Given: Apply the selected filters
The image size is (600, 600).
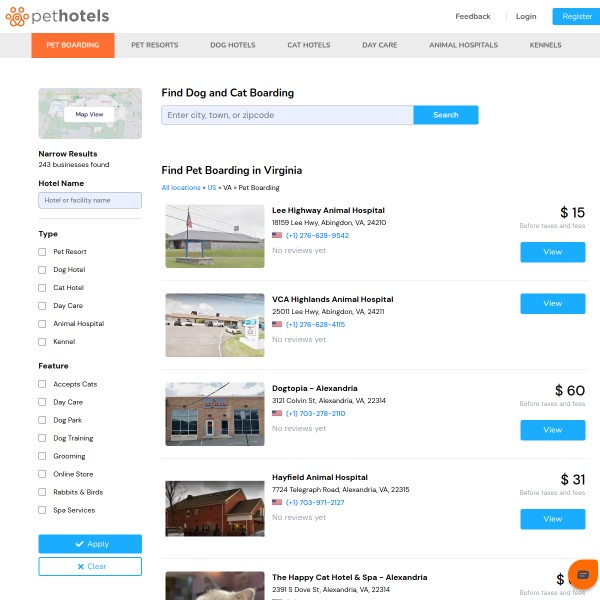Looking at the screenshot, I should [x=90, y=544].
